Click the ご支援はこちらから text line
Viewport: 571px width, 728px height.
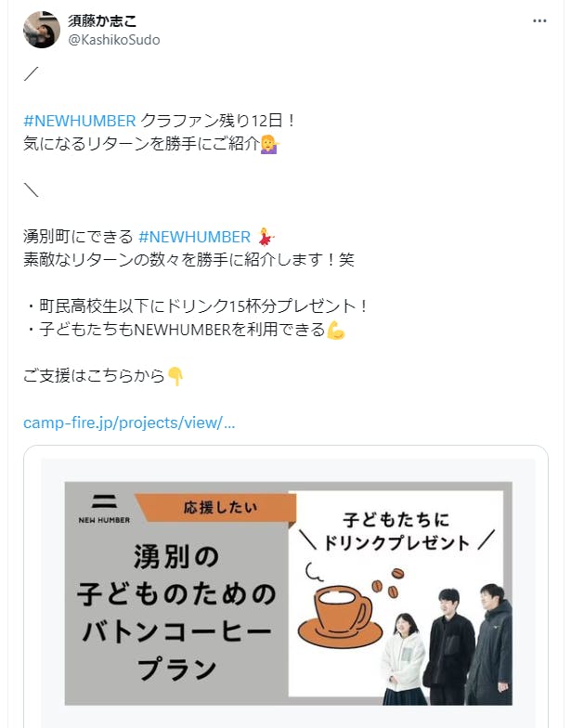tap(95, 376)
